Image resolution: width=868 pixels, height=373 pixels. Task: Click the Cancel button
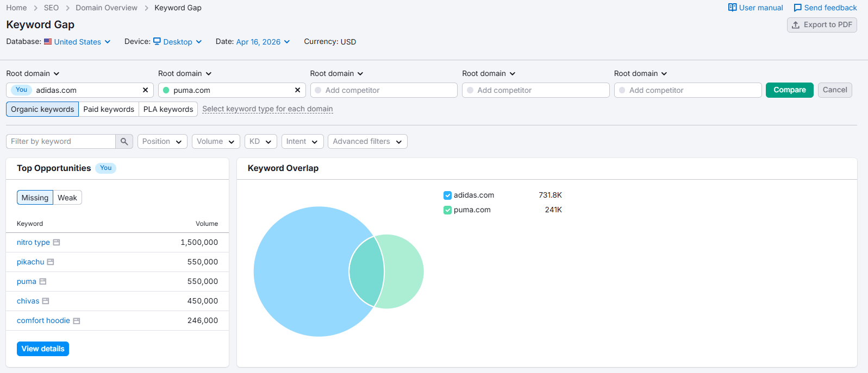835,90
